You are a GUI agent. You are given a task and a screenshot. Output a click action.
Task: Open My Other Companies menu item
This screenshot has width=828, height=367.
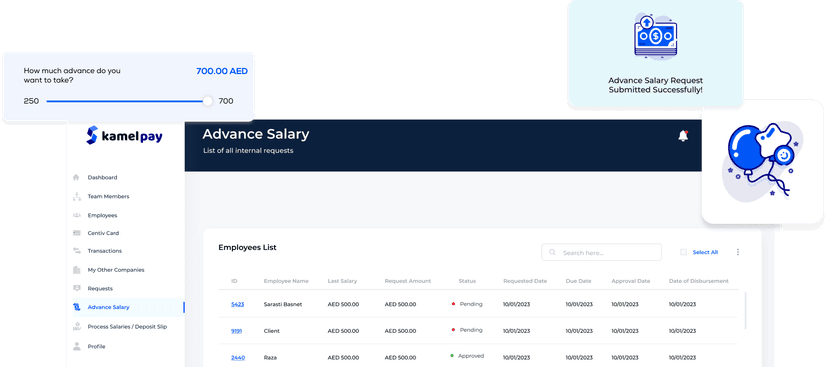pos(116,270)
